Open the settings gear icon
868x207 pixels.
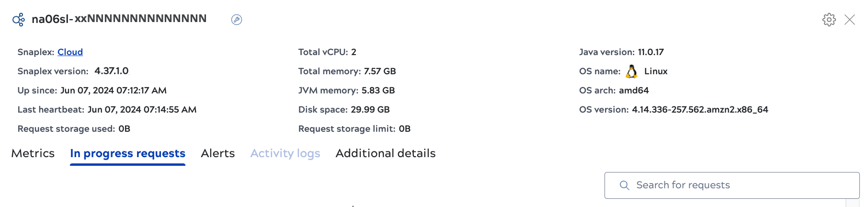tap(829, 20)
